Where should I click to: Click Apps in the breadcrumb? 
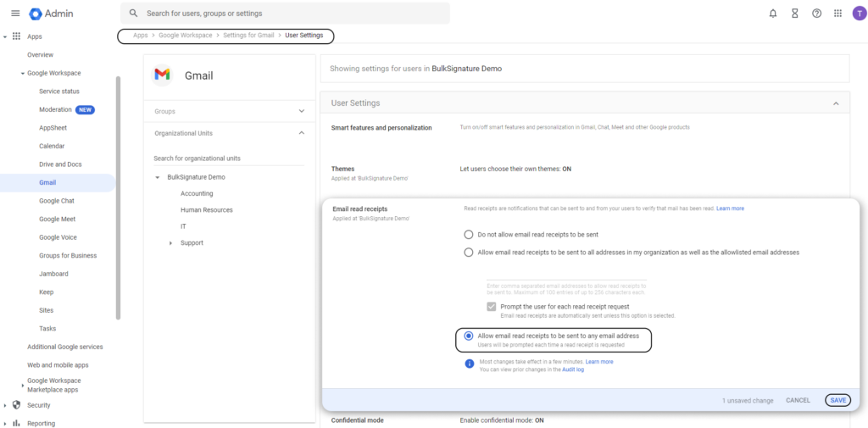click(141, 35)
